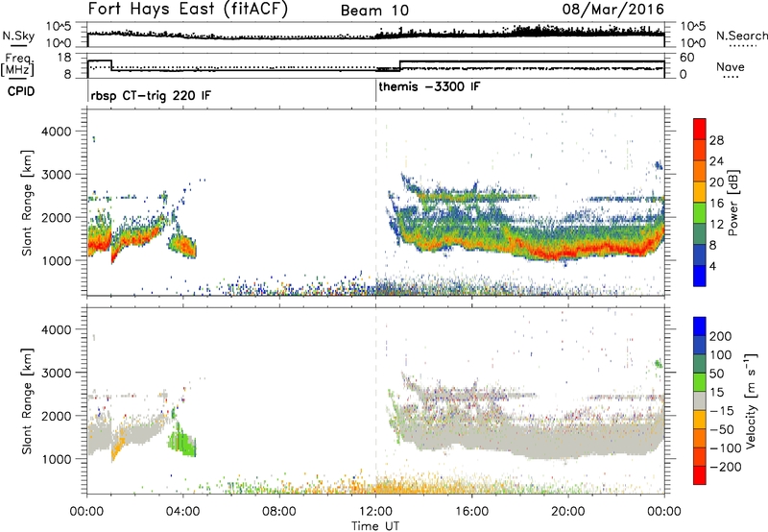Click the '08:00' time tick label
The image size is (768, 532).
click(279, 511)
